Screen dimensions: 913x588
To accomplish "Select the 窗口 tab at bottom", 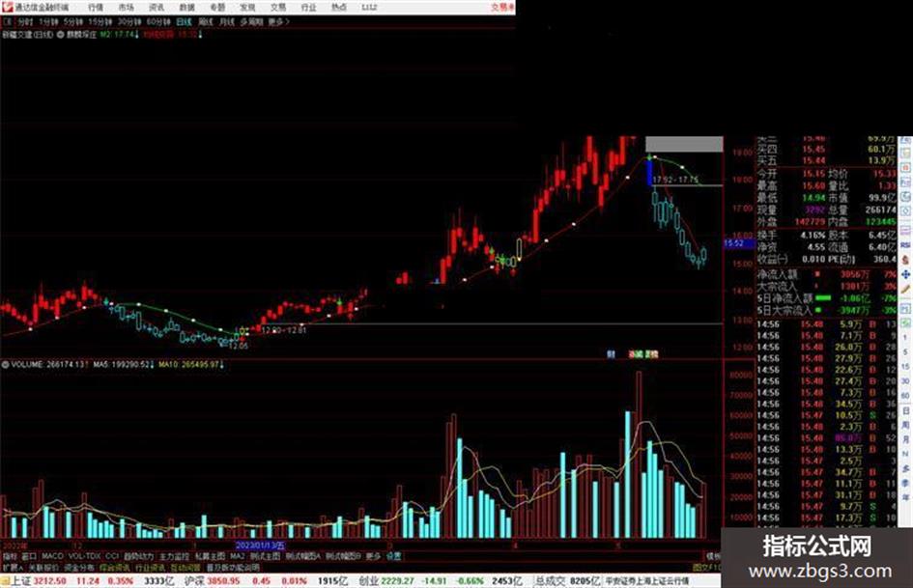I will click(29, 556).
